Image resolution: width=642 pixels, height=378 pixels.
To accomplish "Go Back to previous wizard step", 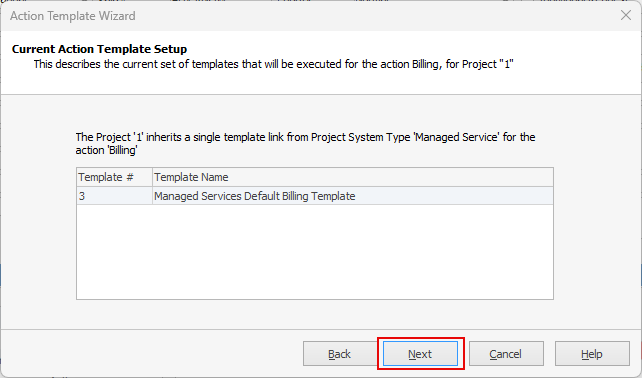I will [x=339, y=353].
